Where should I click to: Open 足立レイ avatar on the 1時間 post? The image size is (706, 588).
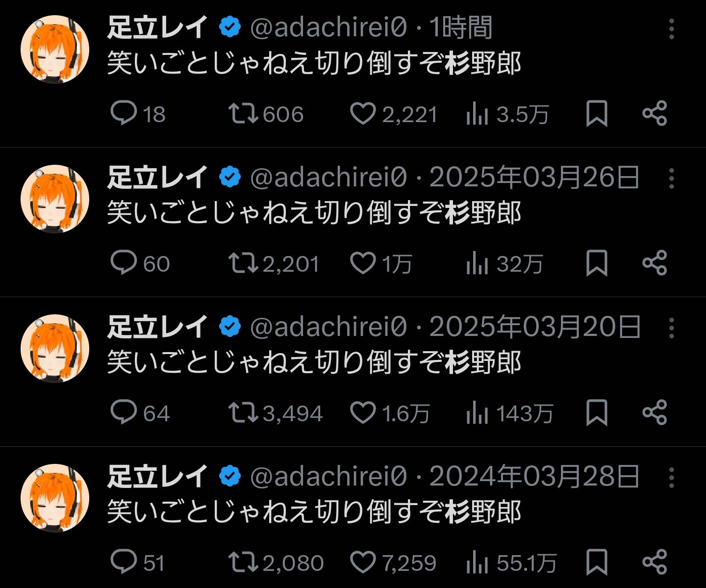coord(55,50)
